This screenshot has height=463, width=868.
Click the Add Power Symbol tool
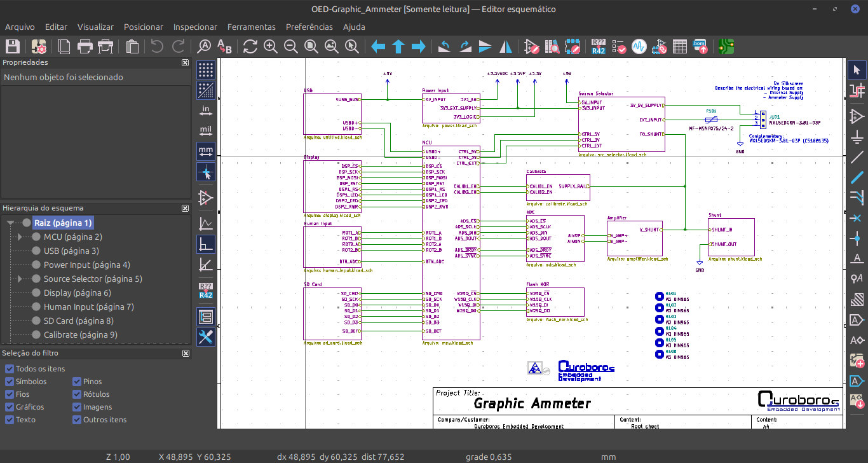857,136
